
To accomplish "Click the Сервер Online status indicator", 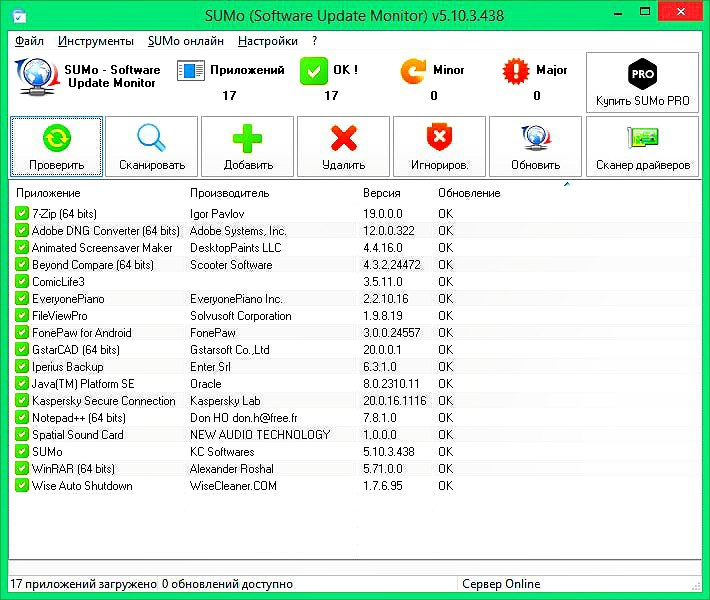I will pyautogui.click(x=501, y=584).
